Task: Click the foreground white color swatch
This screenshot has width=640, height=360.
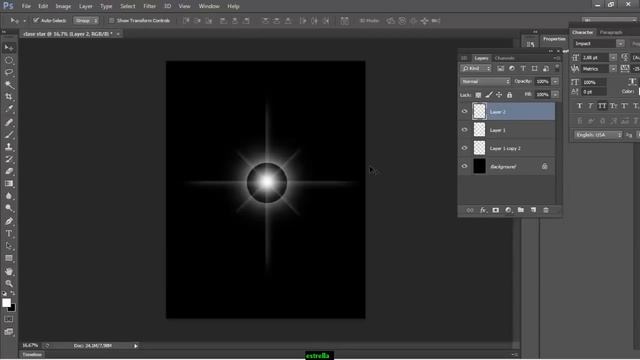Action: [x=6, y=303]
